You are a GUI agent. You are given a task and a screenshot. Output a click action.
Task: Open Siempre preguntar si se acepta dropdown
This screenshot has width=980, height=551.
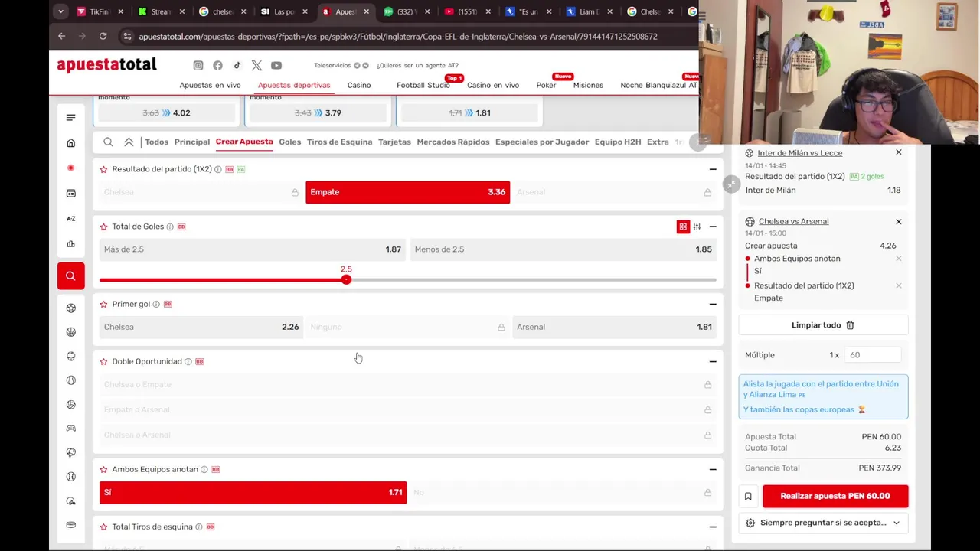[x=823, y=523]
